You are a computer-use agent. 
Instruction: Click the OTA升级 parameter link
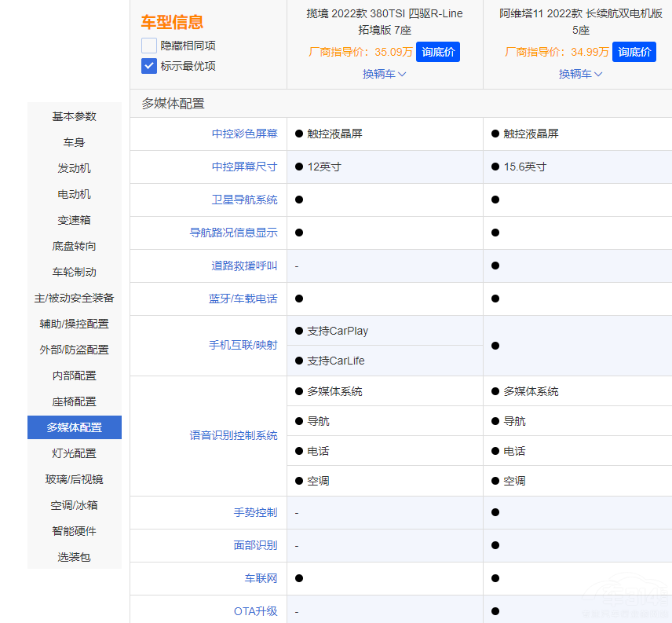click(x=255, y=609)
